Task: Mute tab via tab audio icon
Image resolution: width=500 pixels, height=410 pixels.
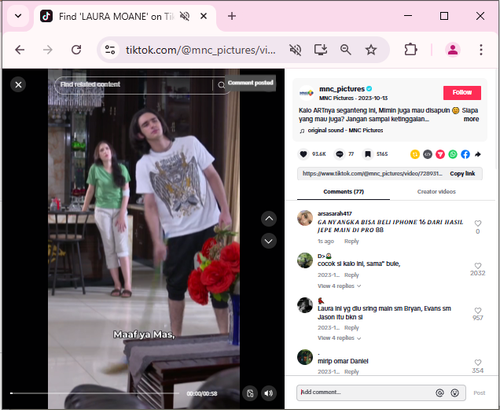Action: click(185, 16)
